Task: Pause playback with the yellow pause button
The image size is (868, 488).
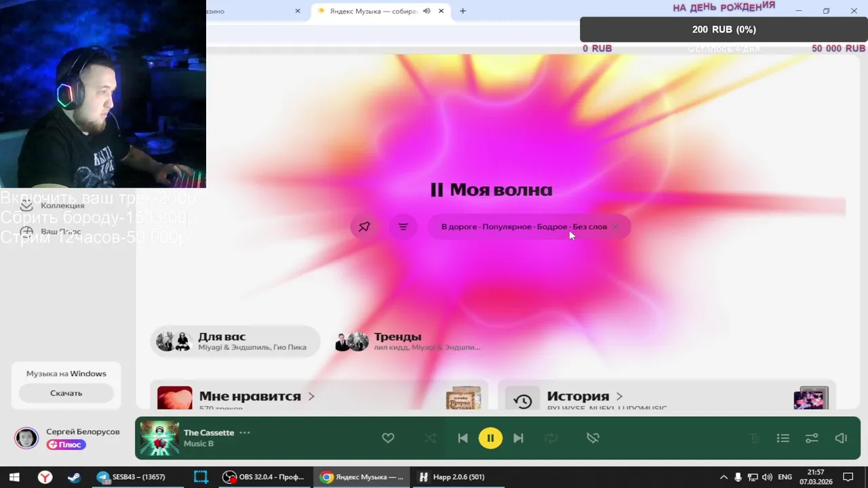Action: [490, 438]
